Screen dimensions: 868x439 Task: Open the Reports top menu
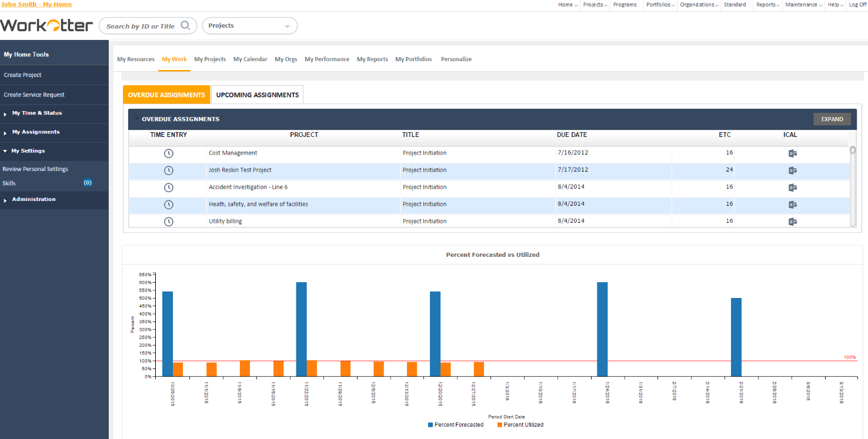click(767, 5)
